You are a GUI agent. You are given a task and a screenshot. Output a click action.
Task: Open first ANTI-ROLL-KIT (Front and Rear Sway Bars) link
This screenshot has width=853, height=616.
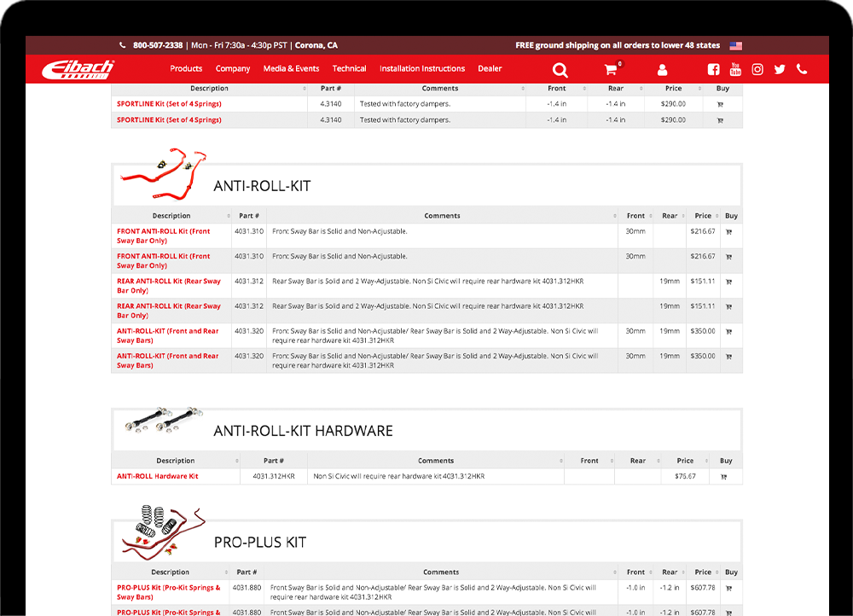(x=167, y=336)
